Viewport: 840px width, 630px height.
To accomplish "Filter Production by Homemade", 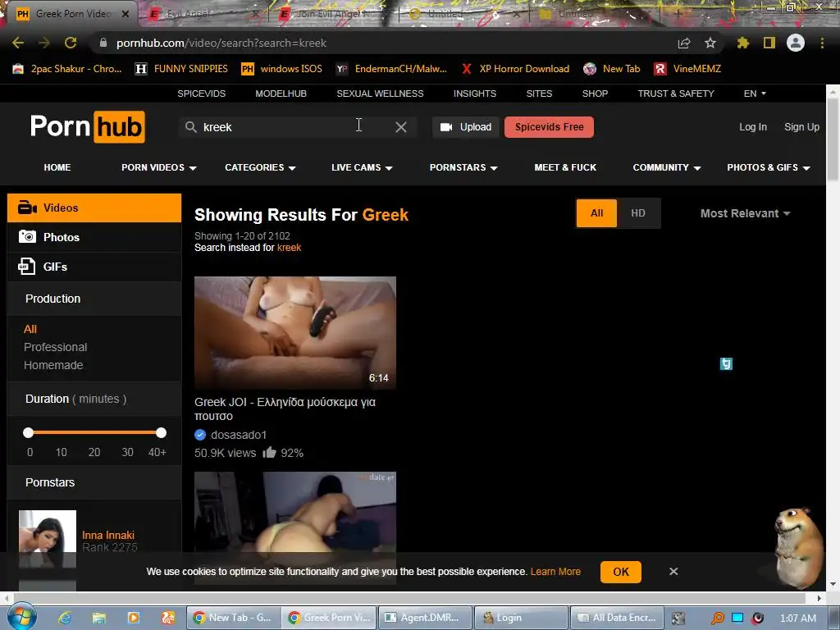I will click(53, 365).
